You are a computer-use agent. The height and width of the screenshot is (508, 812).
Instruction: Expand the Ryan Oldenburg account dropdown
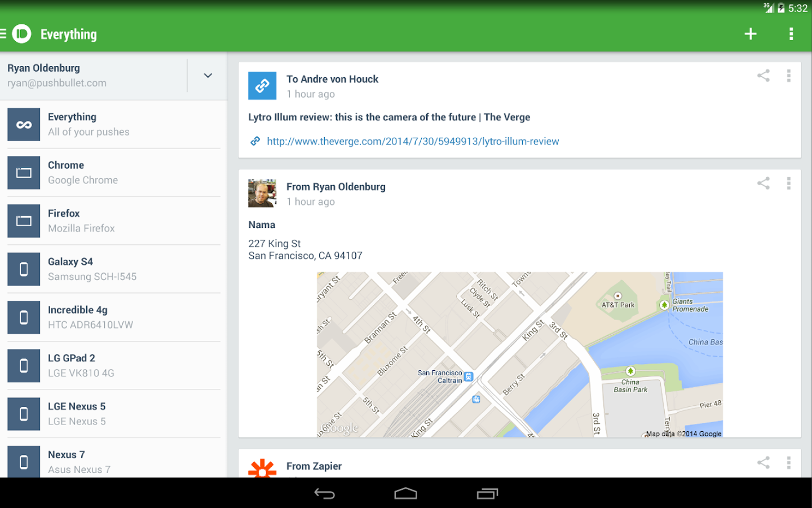tap(208, 75)
